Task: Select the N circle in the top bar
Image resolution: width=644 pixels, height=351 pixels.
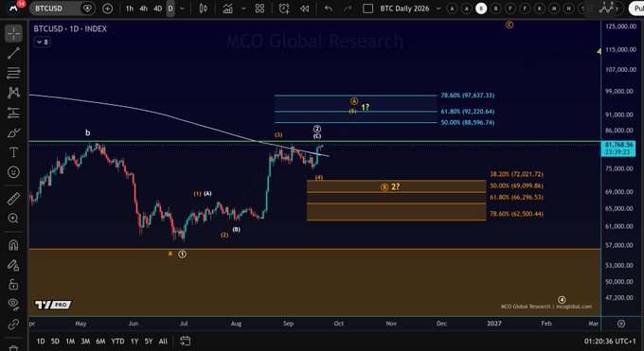Action: click(x=569, y=9)
